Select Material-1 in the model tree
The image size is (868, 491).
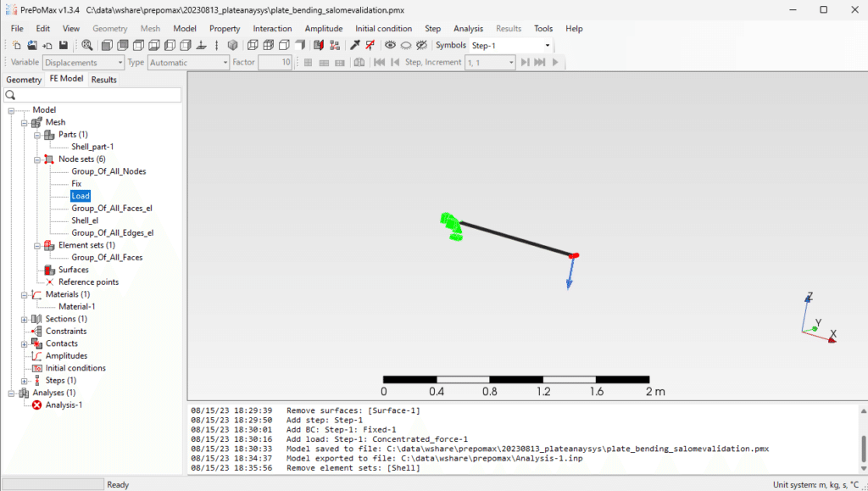click(x=77, y=307)
